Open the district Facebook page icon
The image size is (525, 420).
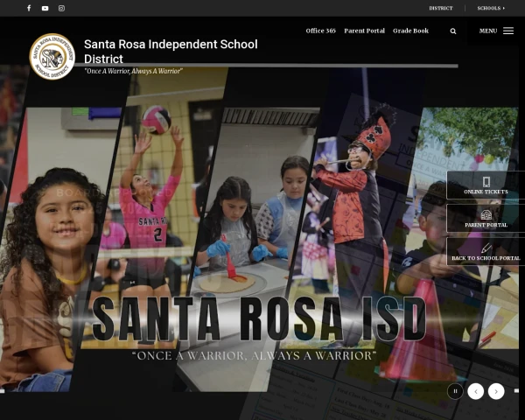coord(29,8)
